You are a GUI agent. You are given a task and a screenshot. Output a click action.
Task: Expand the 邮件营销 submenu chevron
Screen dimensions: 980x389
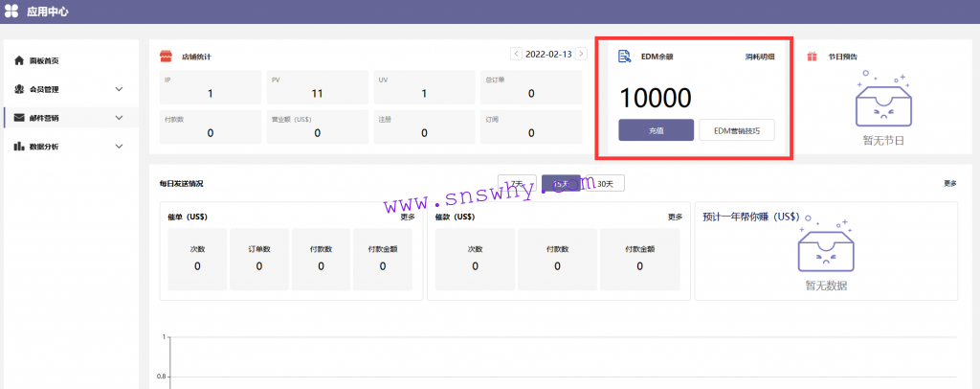119,118
